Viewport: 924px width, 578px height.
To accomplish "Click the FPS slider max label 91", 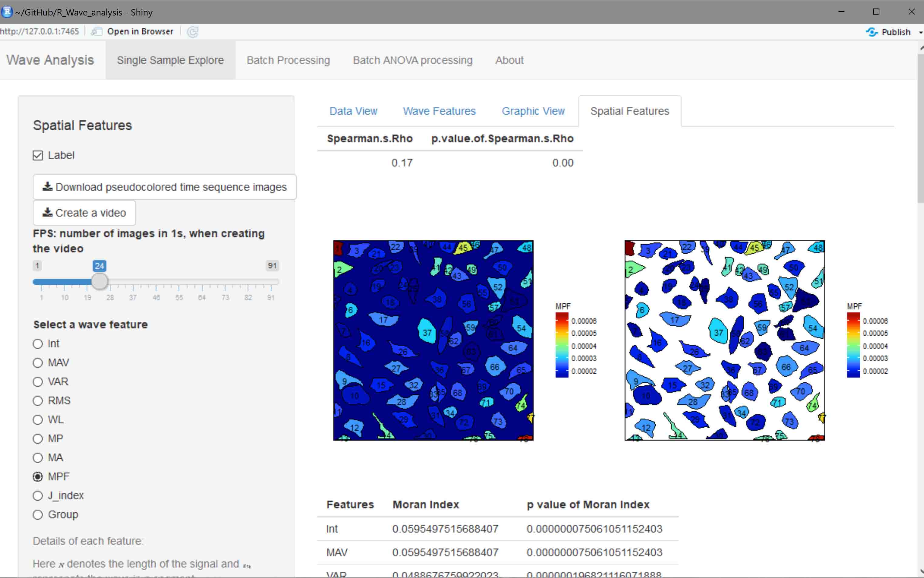I will (272, 266).
